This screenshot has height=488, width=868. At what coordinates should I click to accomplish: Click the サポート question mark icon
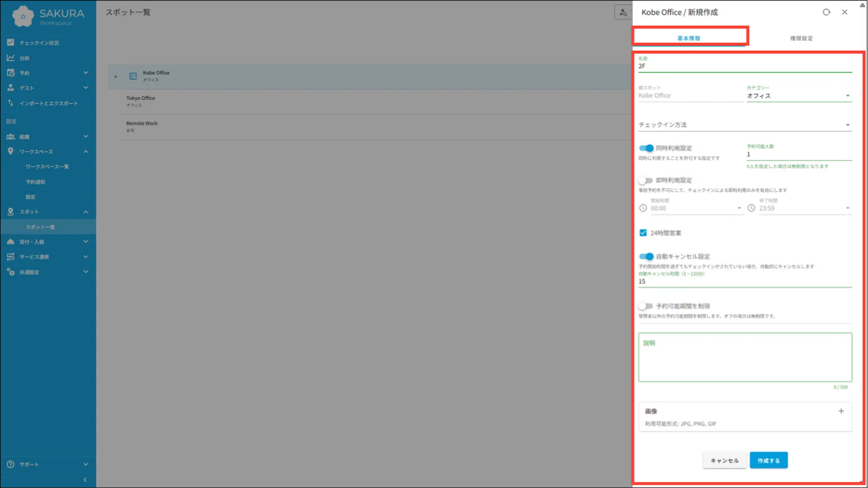click(x=10, y=464)
